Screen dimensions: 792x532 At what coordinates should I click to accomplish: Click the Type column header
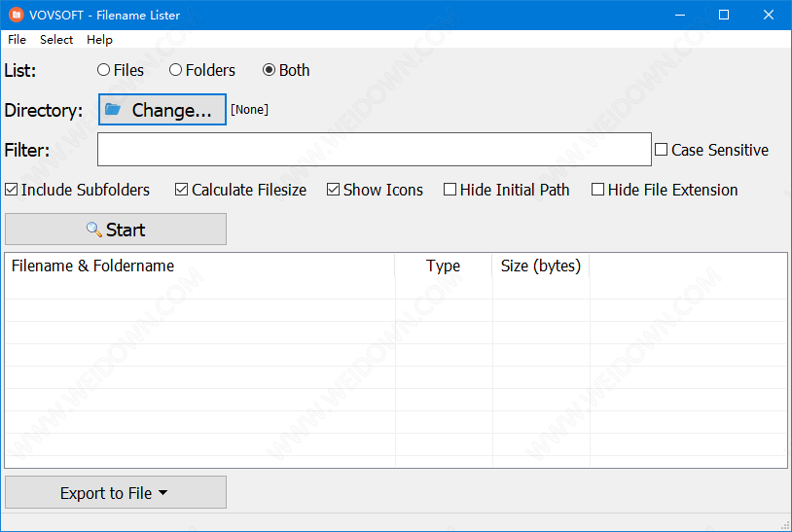[444, 266]
